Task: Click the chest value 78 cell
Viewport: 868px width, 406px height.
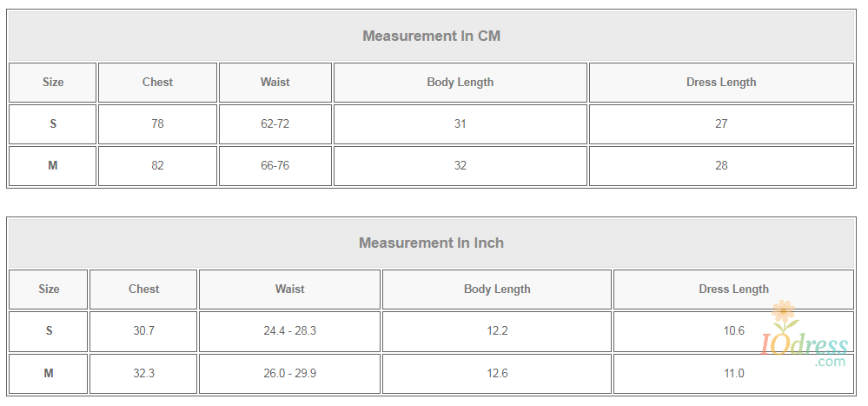Action: [157, 124]
